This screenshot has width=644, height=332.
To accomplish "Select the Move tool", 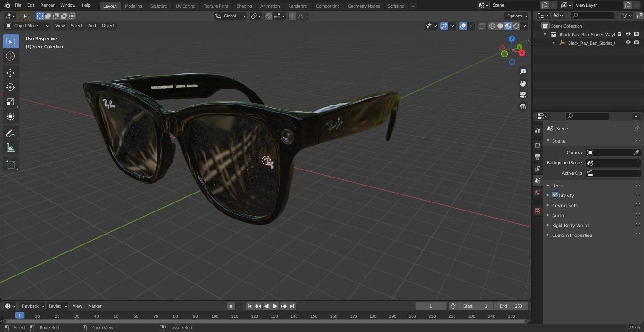I will tap(10, 73).
